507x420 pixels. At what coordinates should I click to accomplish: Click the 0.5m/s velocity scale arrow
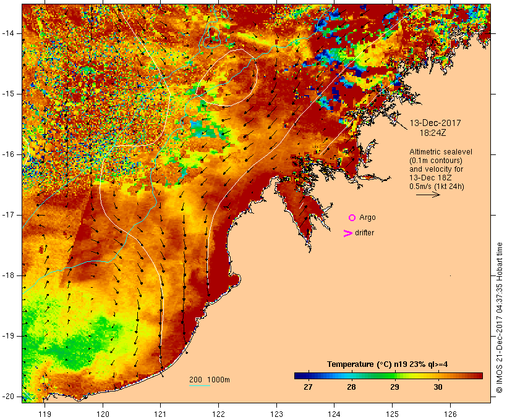point(428,195)
